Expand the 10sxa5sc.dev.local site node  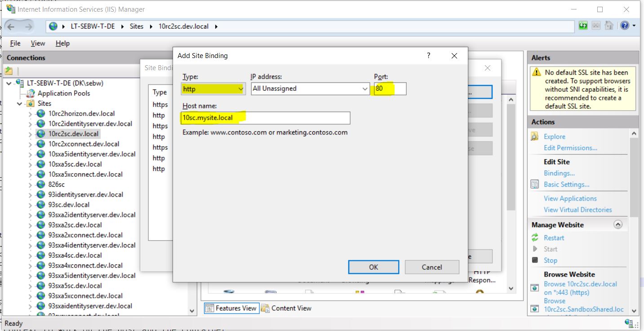point(31,165)
